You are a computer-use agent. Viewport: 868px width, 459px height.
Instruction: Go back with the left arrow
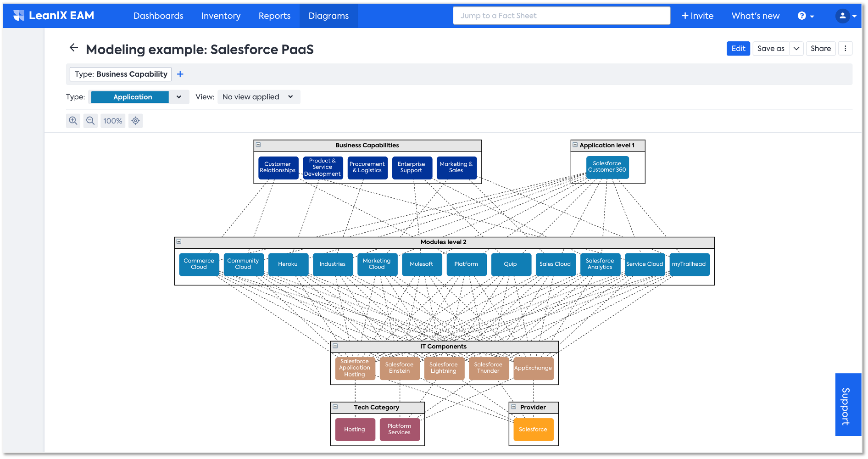tap(73, 48)
